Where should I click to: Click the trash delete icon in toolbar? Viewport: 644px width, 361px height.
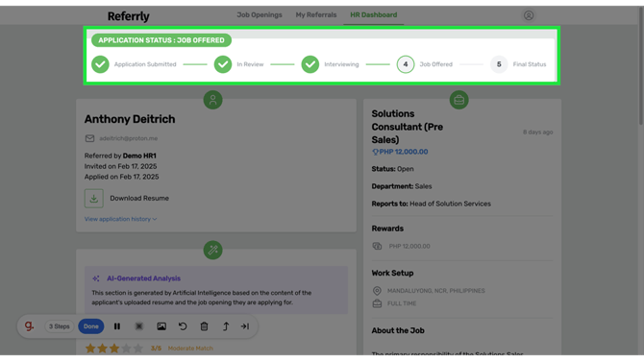[204, 326]
